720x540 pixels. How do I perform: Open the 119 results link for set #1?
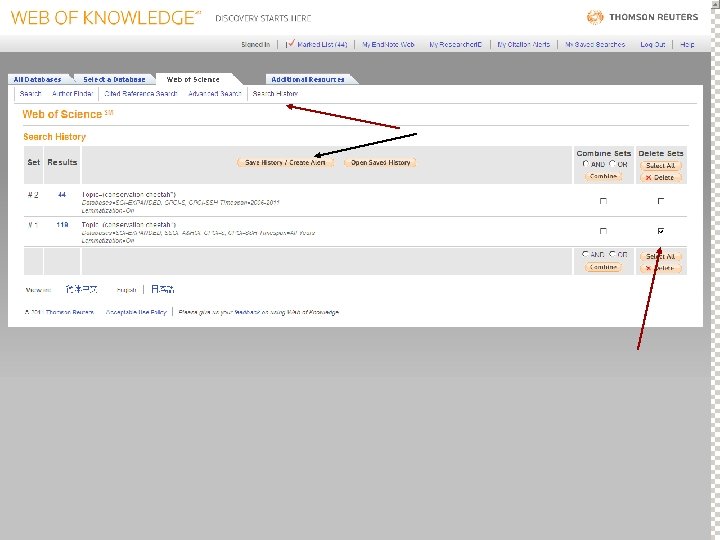[x=62, y=225]
